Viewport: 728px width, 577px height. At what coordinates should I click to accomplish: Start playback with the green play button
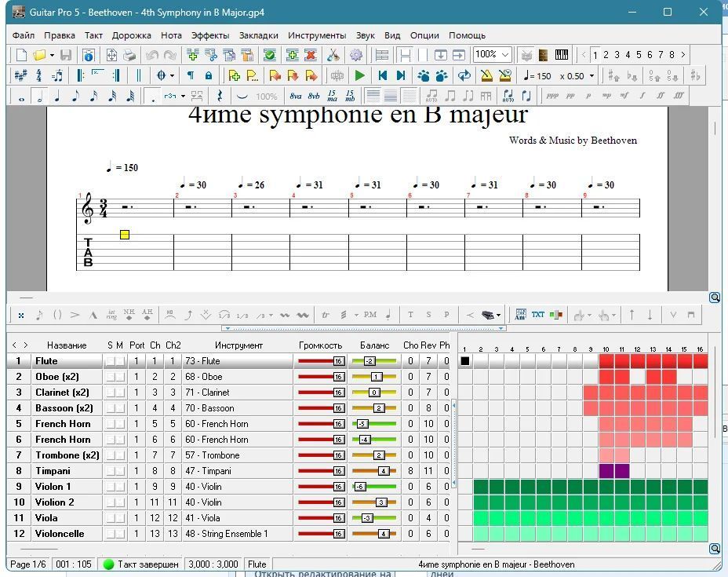tap(359, 75)
